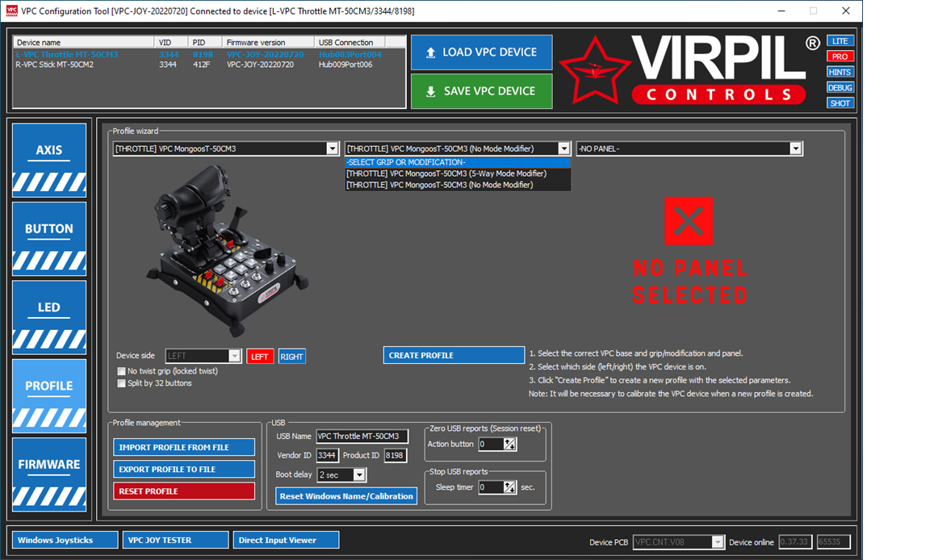Viewport: 930px width, 560px height.
Task: Click IMPORT PROFILE FROM FILE
Action: pos(184,447)
